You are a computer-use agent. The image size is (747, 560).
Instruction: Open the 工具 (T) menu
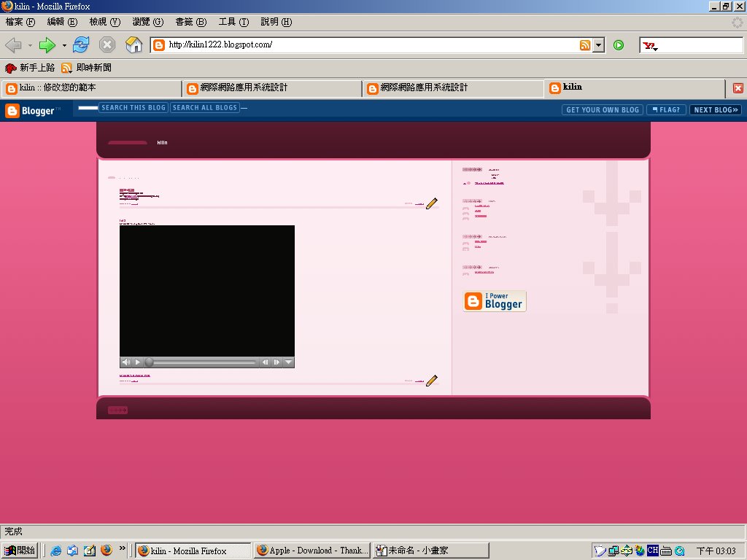233,22
